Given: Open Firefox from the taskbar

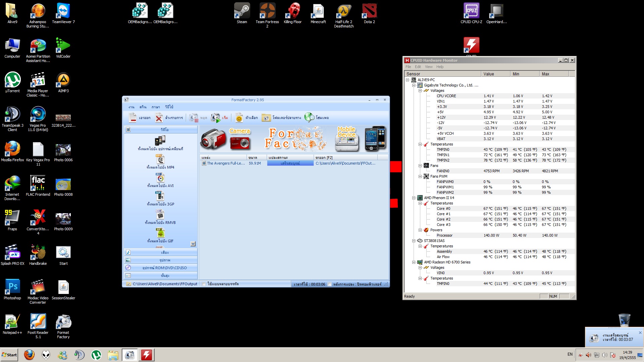Looking at the screenshot, I should [x=29, y=355].
